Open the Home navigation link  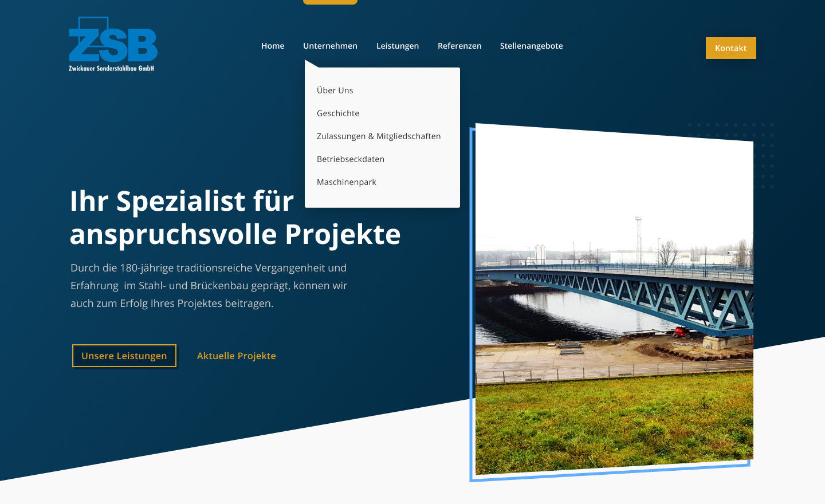tap(273, 46)
